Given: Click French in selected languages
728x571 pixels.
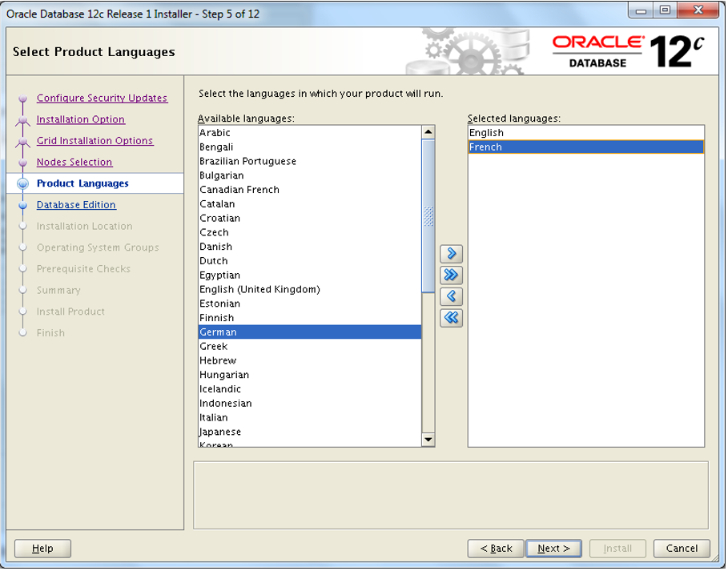Looking at the screenshot, I should (587, 147).
